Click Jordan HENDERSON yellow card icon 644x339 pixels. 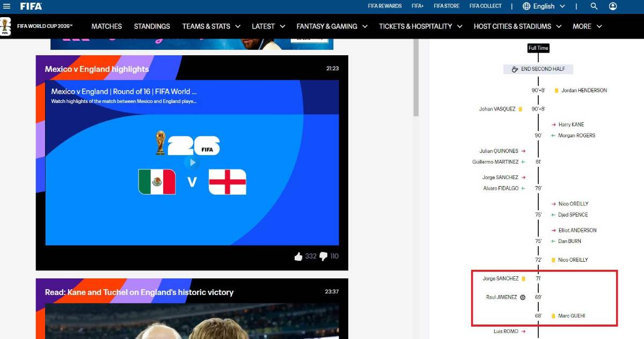(557, 91)
